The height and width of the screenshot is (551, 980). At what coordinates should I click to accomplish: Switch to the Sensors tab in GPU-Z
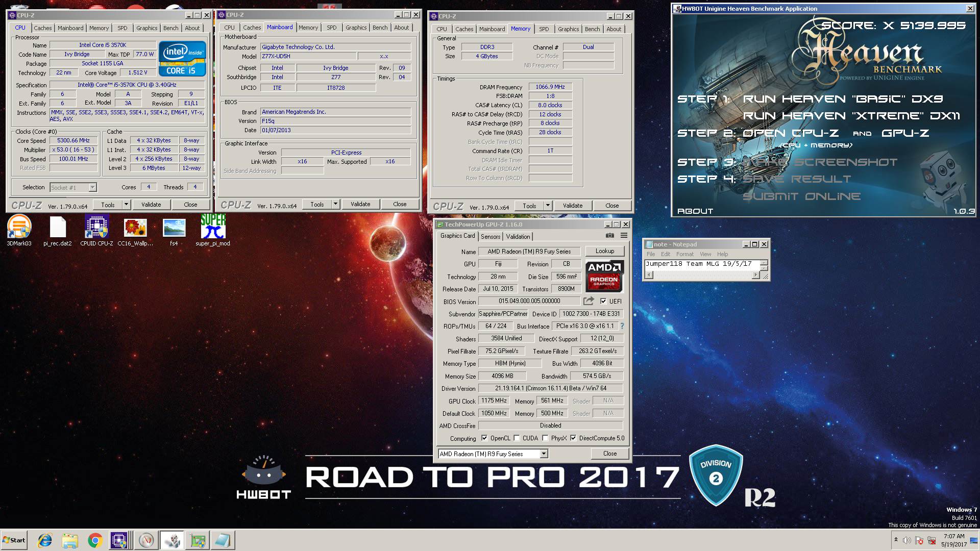tap(491, 236)
